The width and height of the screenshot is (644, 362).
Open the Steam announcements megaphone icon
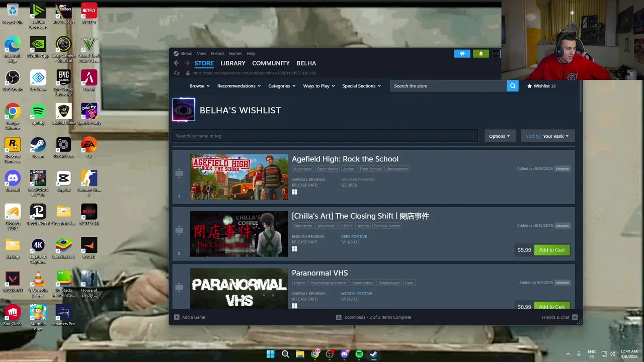(x=462, y=53)
